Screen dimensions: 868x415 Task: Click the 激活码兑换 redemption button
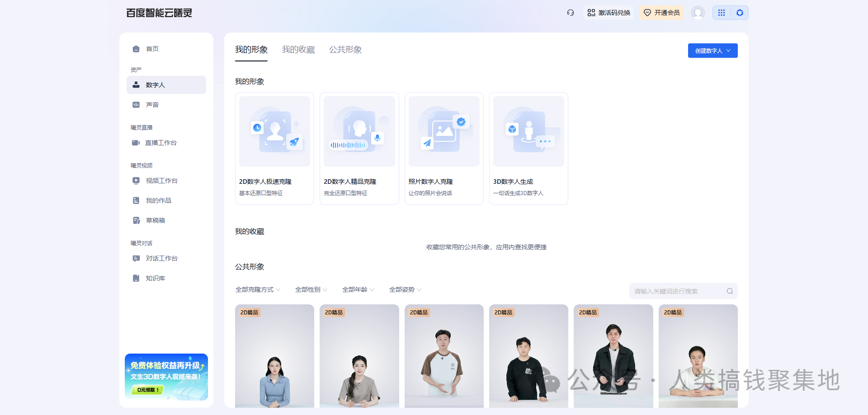click(x=609, y=12)
